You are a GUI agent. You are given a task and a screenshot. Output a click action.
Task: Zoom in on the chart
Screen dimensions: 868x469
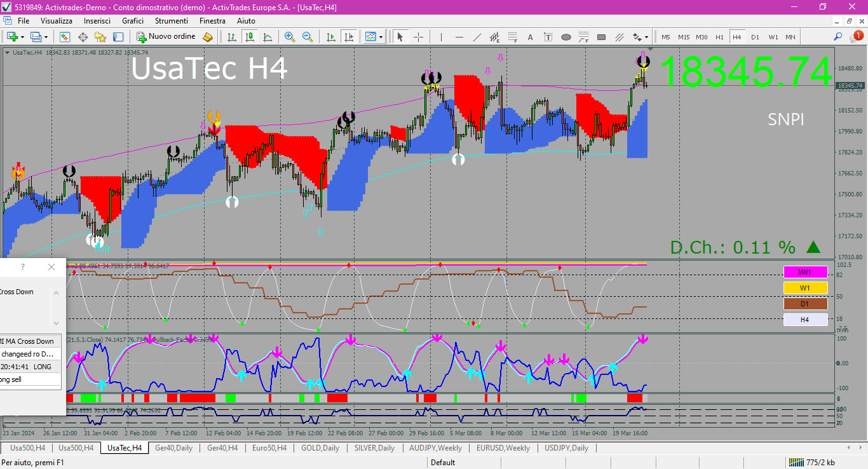click(x=290, y=37)
